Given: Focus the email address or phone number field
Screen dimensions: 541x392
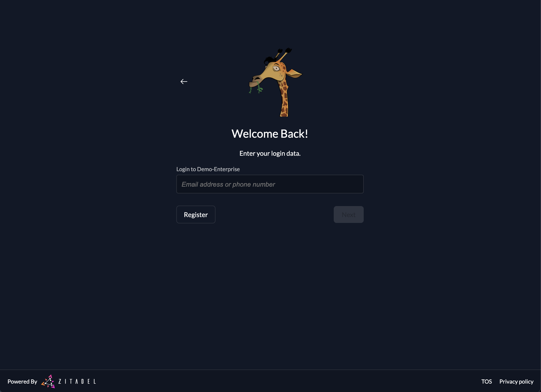Looking at the screenshot, I should coord(270,184).
